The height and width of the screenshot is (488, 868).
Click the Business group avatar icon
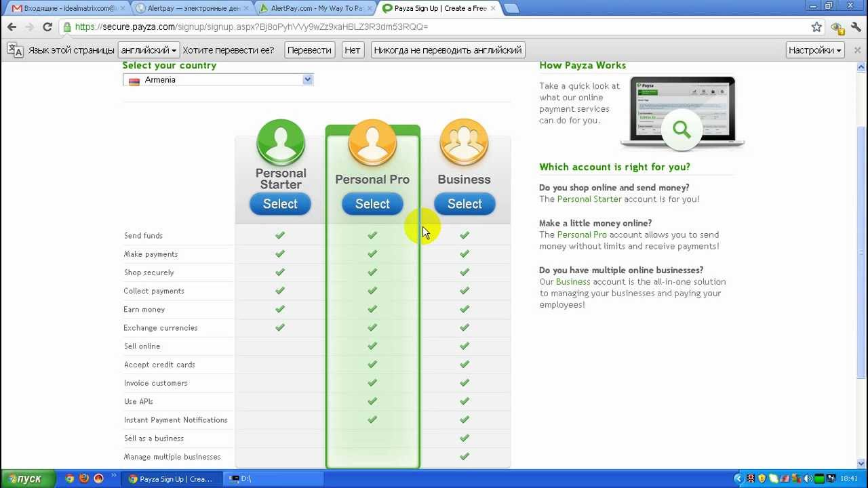465,142
